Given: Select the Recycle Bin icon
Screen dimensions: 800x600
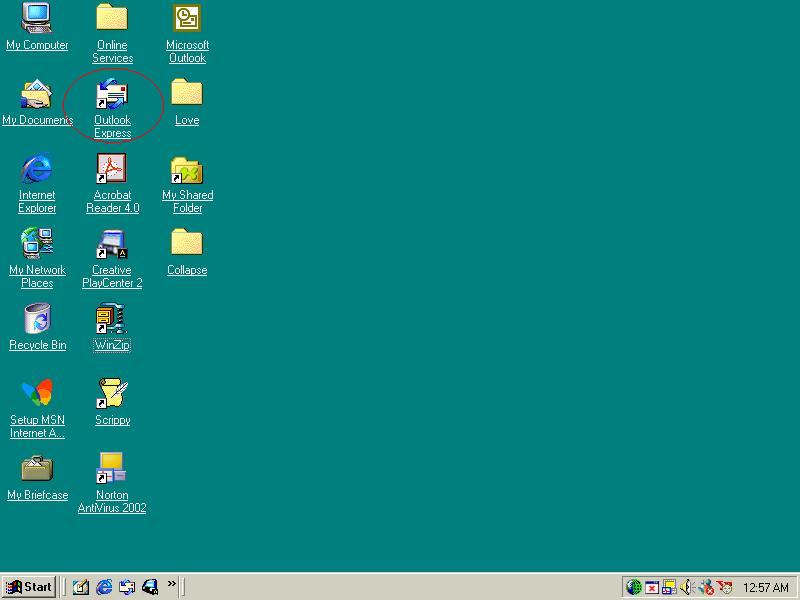Looking at the screenshot, I should click(37, 320).
